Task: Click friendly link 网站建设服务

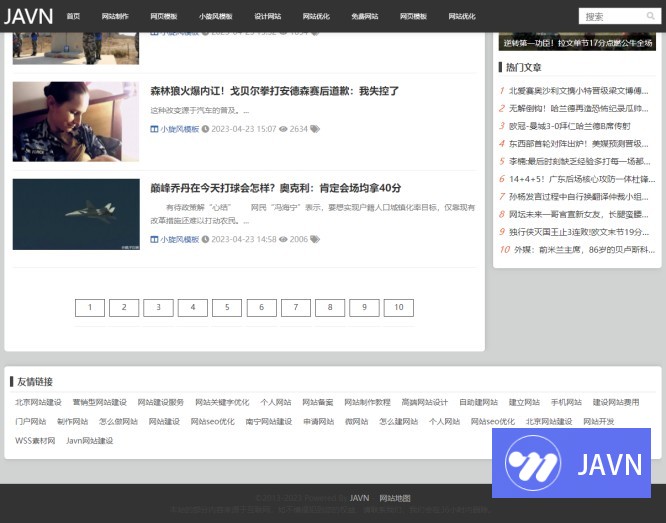Action: pyautogui.click(x=161, y=402)
